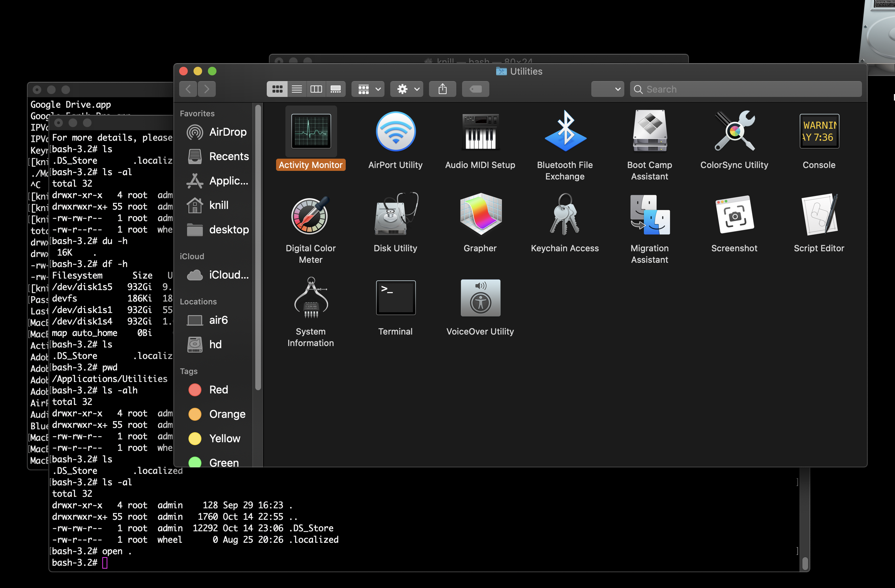
Task: Select the Grapher app icon
Action: point(480,215)
